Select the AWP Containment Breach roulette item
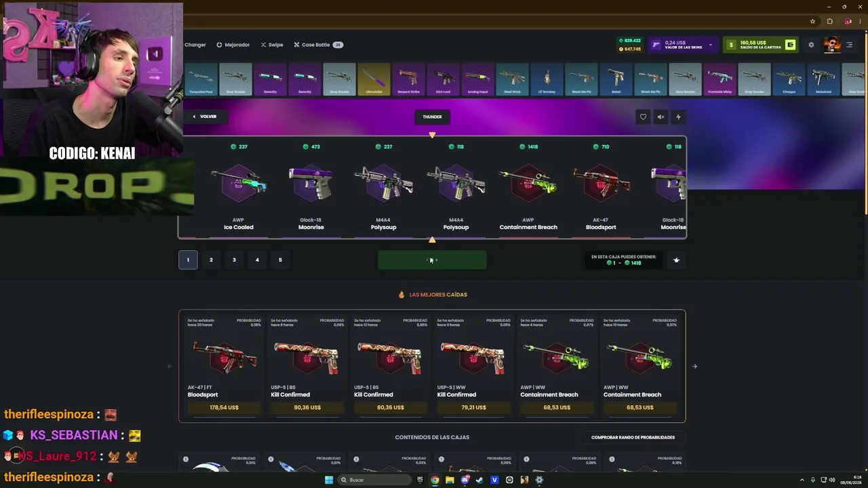 coord(528,188)
